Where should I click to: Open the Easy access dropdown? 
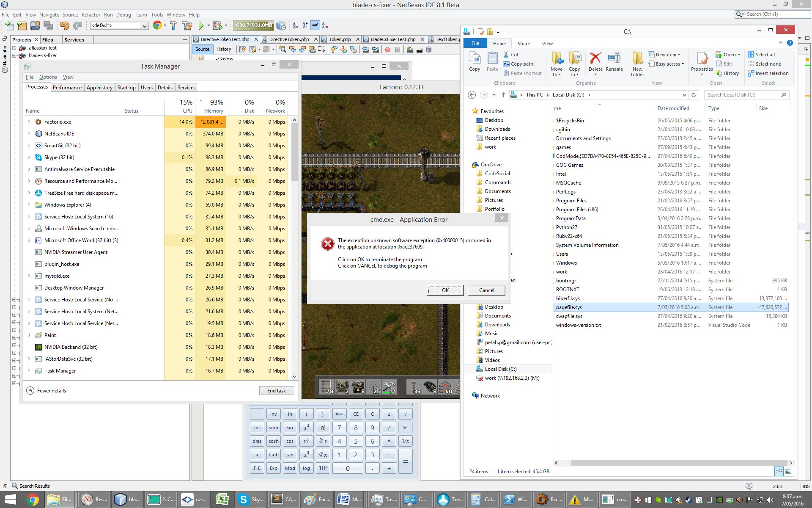666,64
